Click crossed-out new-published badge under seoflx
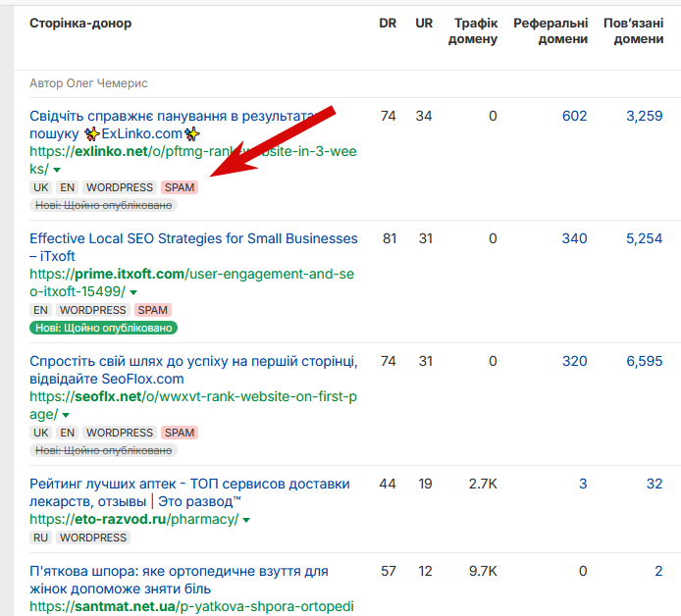The image size is (681, 616). pos(103,450)
